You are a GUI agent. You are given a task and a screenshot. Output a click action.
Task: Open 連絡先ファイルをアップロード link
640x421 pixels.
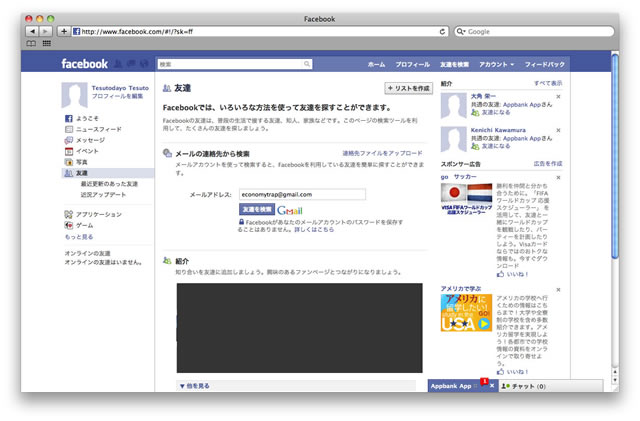(x=382, y=154)
